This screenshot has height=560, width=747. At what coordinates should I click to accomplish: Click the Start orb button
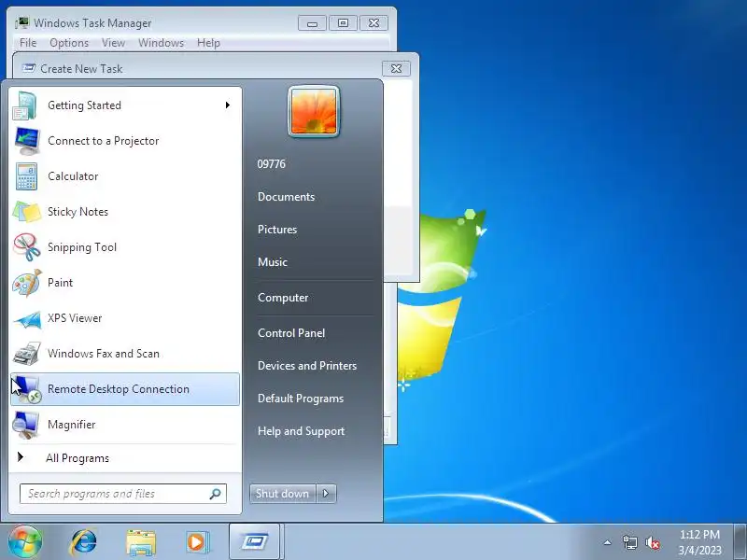tap(25, 541)
